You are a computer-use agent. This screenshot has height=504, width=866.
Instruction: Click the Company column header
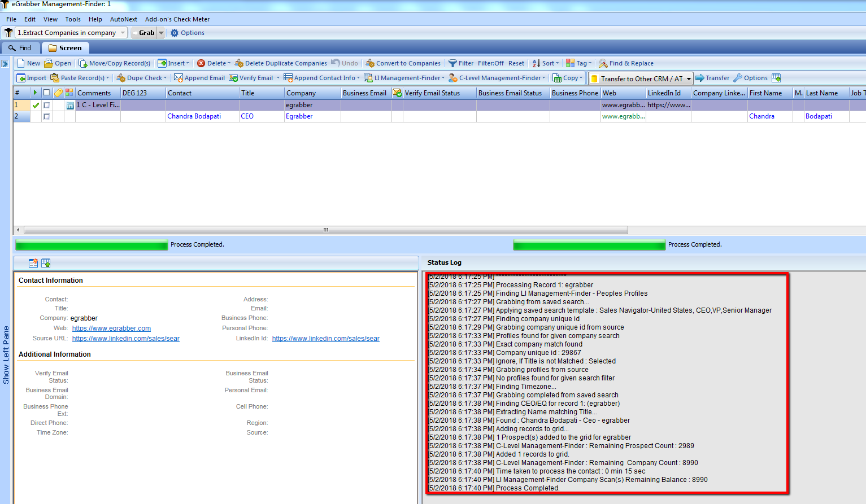(x=312, y=93)
